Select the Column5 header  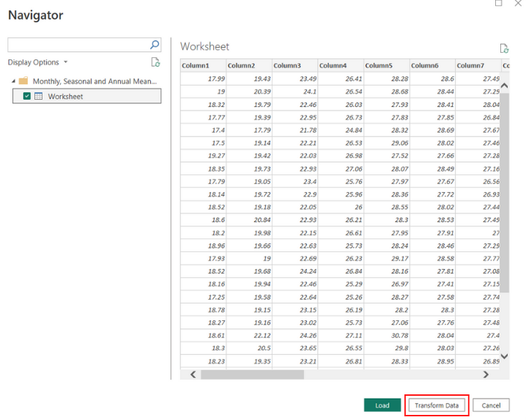pos(387,65)
